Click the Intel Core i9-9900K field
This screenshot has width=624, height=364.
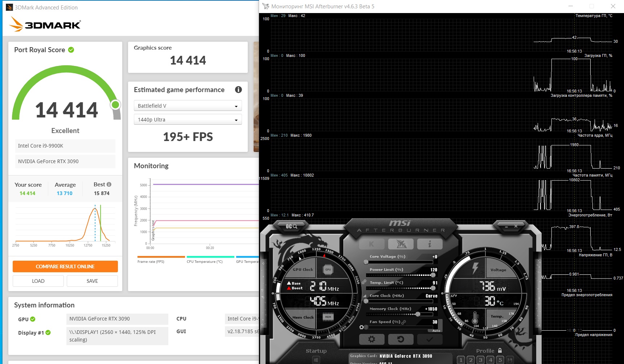coord(65,146)
